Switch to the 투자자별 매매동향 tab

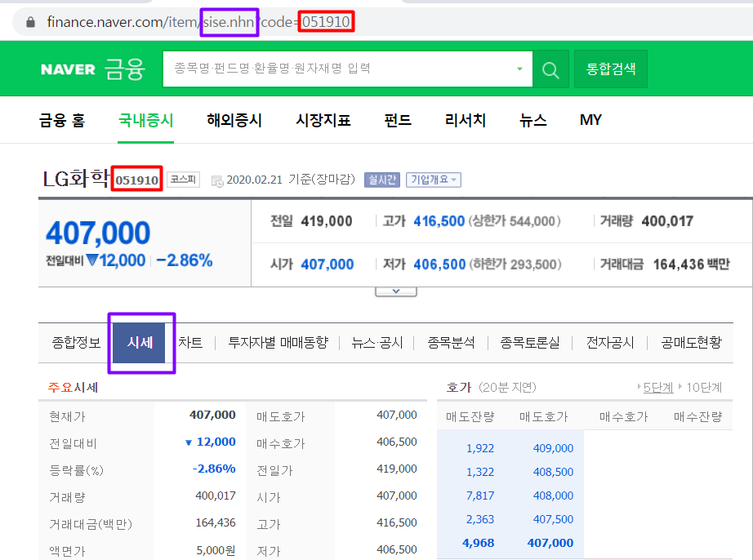click(278, 343)
